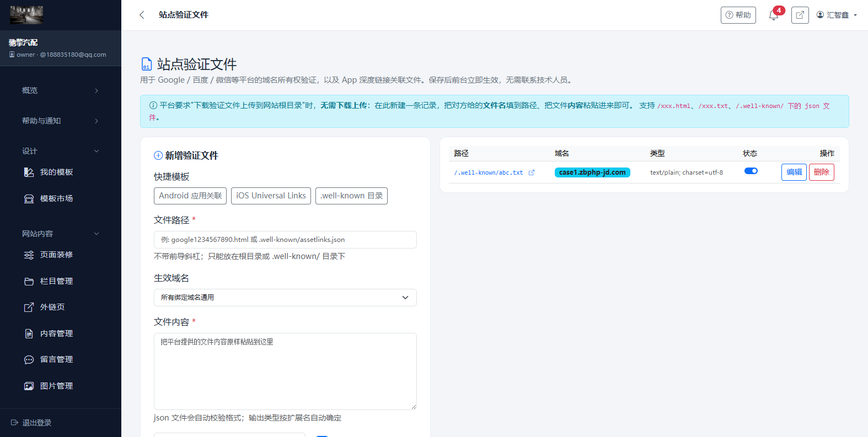The height and width of the screenshot is (437, 868).
Task: Open the 生效域名 dropdown
Action: point(285,298)
